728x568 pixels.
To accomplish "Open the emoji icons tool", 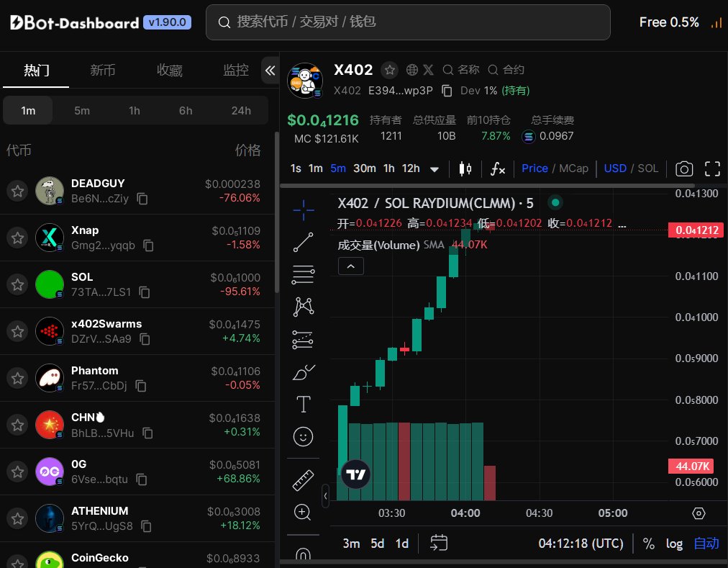I will [303, 436].
